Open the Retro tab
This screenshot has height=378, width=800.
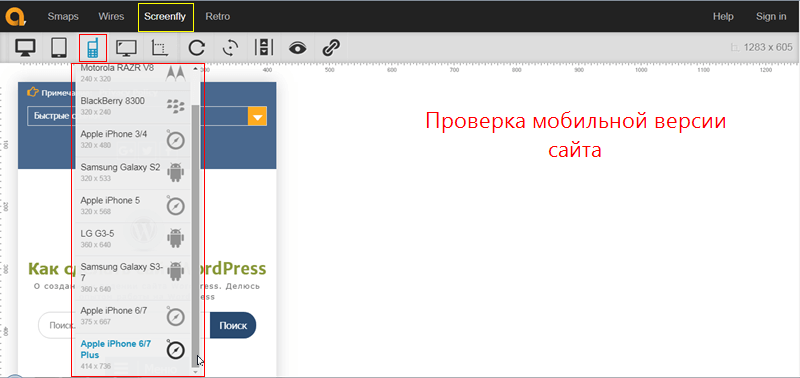click(x=218, y=16)
